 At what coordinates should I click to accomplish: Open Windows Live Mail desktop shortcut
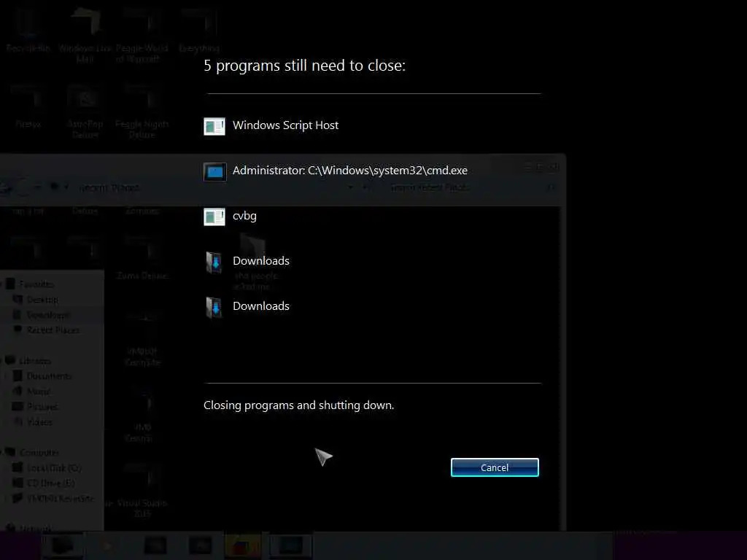click(85, 35)
